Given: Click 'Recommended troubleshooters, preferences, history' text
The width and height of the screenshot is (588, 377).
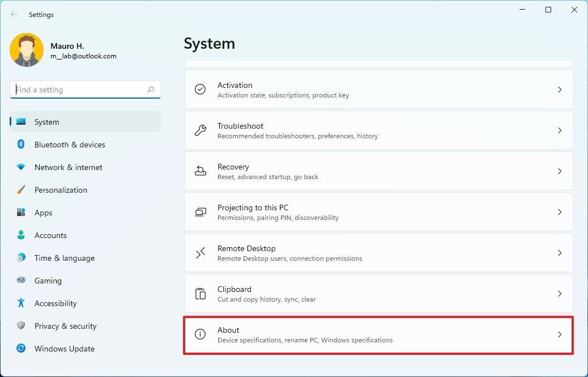Looking at the screenshot, I should (x=298, y=136).
